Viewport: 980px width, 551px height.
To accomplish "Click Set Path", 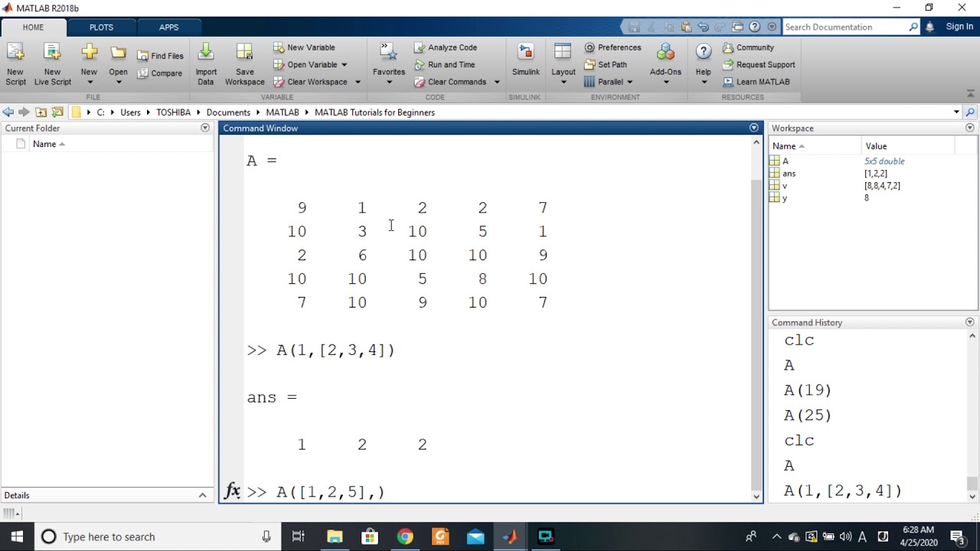I will (606, 64).
